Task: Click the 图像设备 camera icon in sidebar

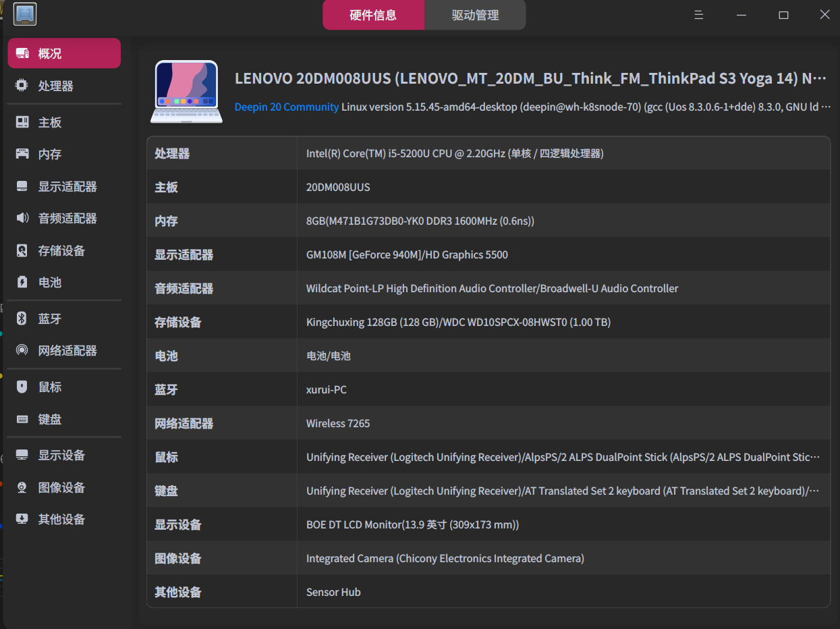Action: pyautogui.click(x=22, y=487)
